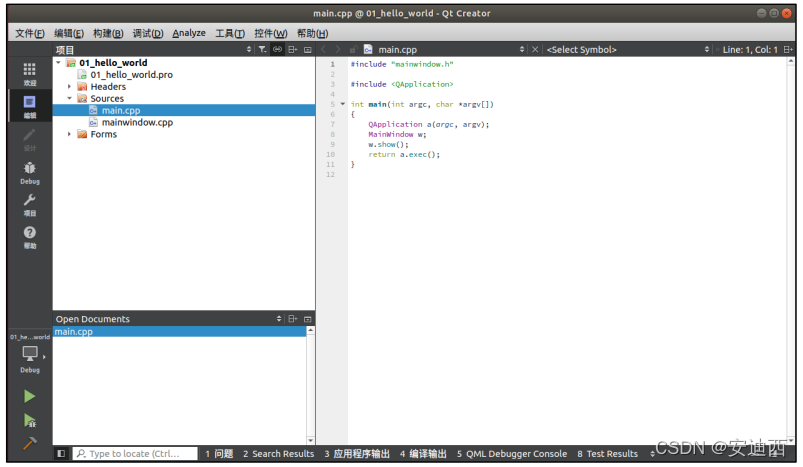Open the main.cpp file selector dropdown

[522, 49]
